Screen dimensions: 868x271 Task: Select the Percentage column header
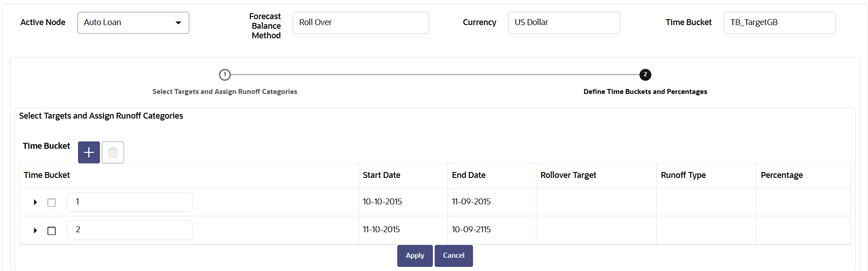(782, 175)
